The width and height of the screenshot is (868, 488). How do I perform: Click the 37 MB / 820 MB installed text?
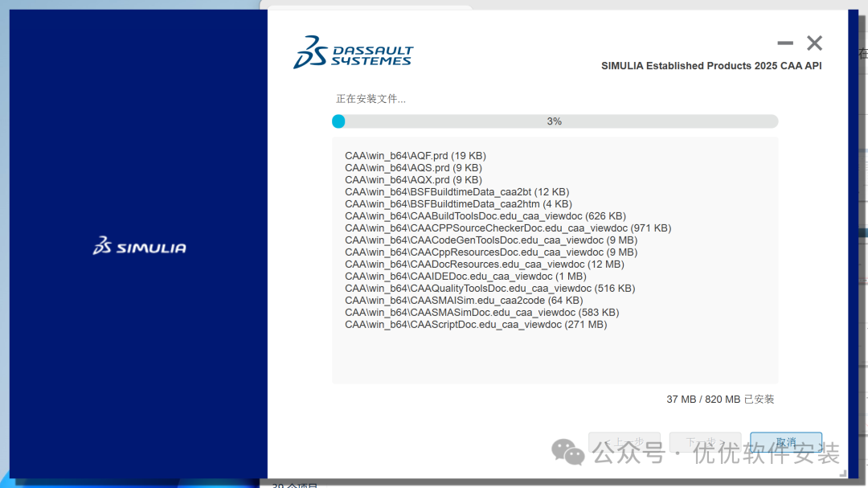pyautogui.click(x=720, y=400)
